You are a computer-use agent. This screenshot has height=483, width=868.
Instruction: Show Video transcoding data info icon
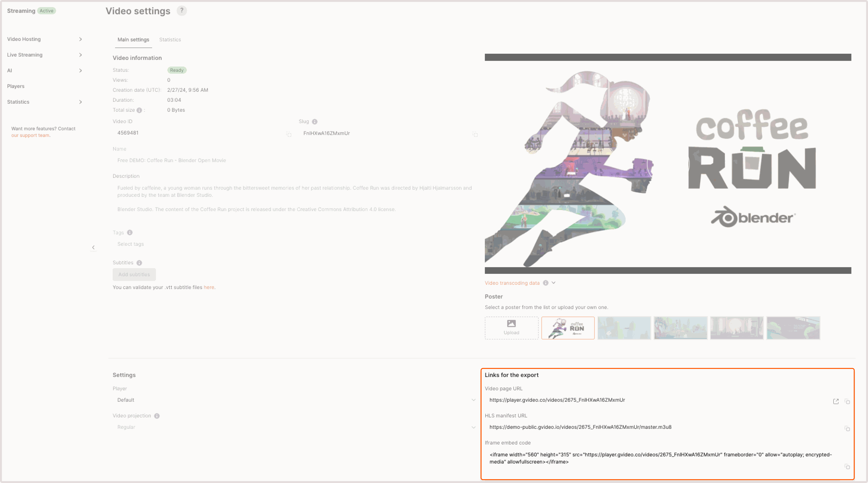pos(546,283)
